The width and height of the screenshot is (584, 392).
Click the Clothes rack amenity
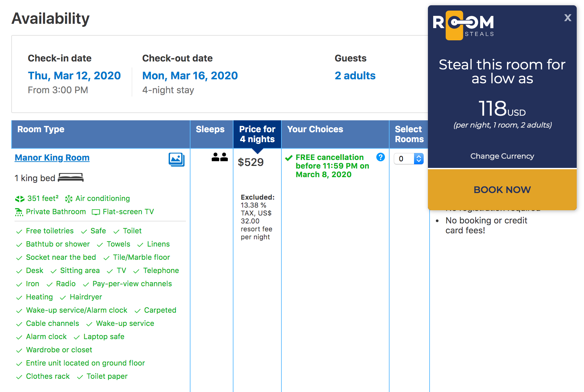(48, 376)
